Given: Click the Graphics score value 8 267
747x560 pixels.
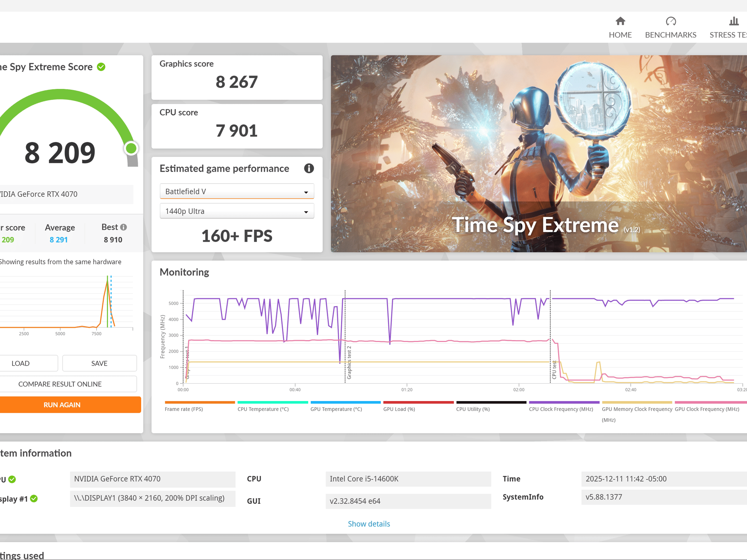Looking at the screenshot, I should [237, 82].
